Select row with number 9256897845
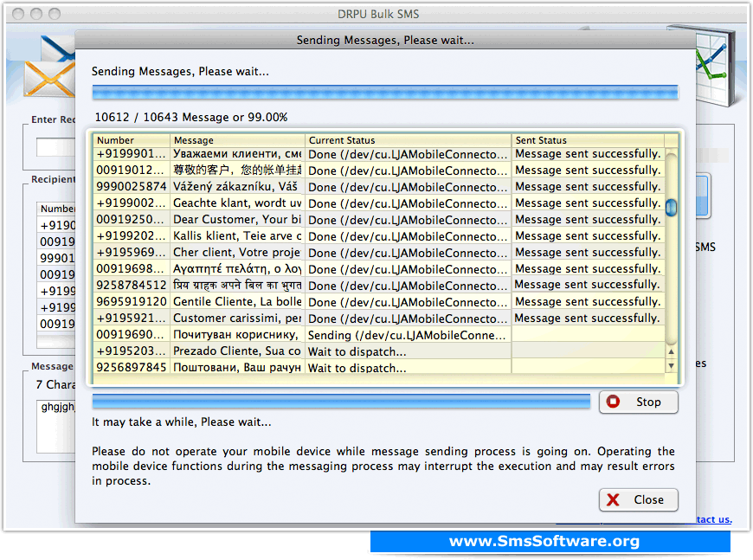The image size is (753, 560). click(379, 367)
